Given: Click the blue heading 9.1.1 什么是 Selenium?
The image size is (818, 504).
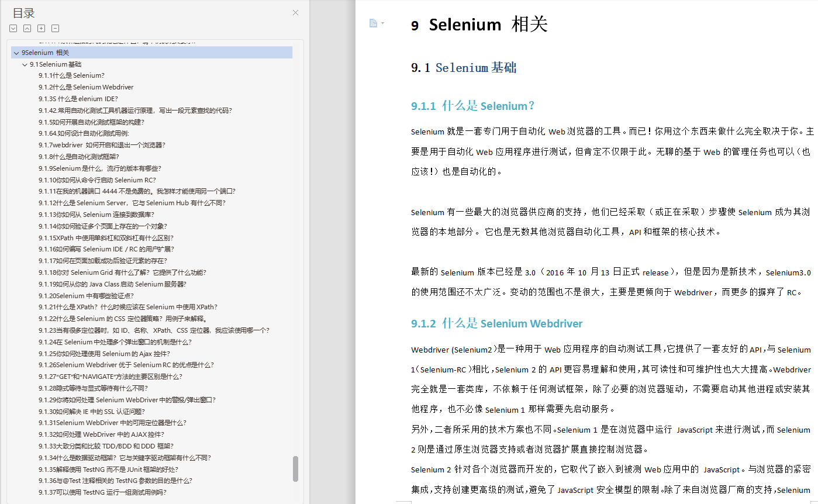Looking at the screenshot, I should coord(473,106).
